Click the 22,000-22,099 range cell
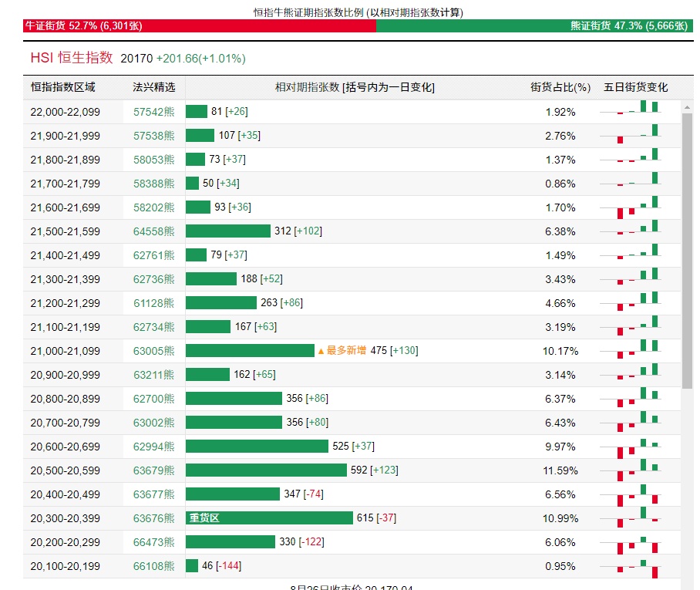700x590 pixels. click(66, 112)
